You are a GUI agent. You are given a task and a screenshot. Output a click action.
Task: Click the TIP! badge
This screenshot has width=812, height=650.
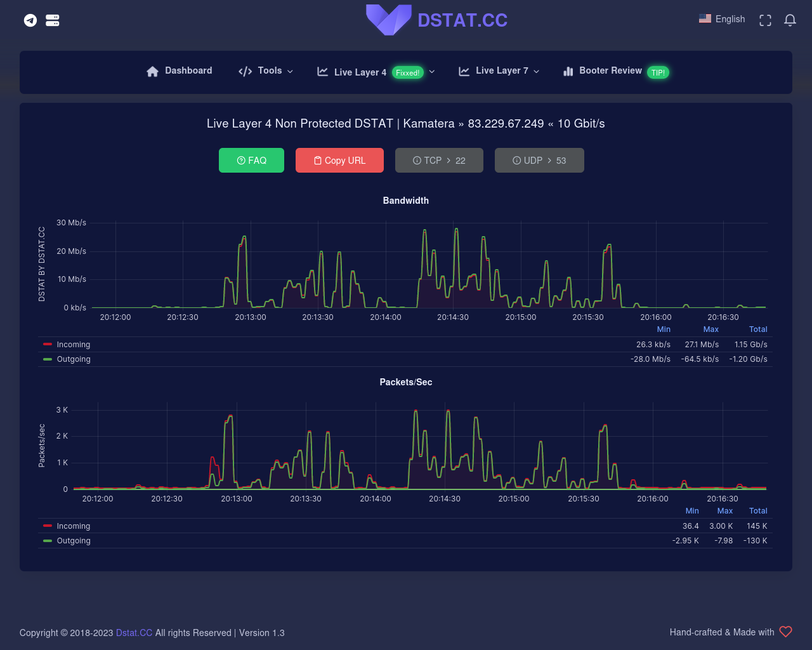point(658,72)
